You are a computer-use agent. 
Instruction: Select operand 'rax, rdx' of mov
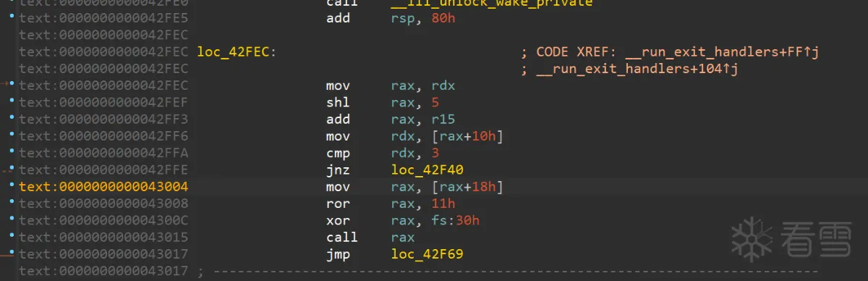click(x=423, y=85)
